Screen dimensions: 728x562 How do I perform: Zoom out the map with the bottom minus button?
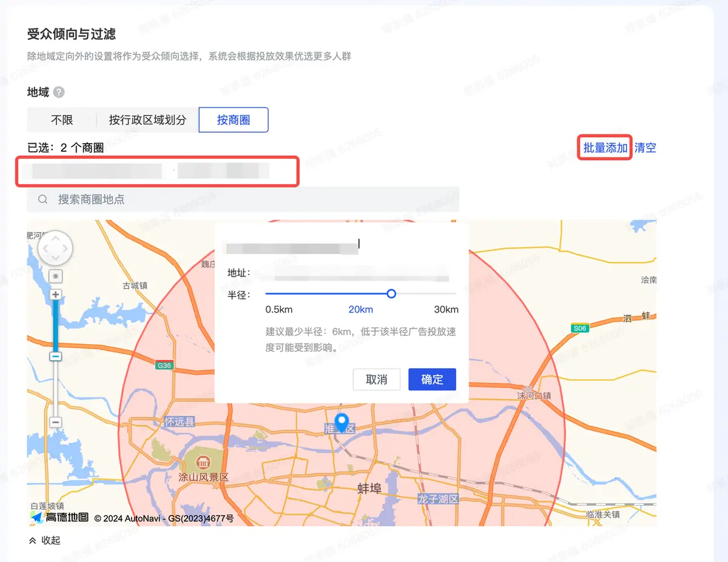pyautogui.click(x=55, y=422)
